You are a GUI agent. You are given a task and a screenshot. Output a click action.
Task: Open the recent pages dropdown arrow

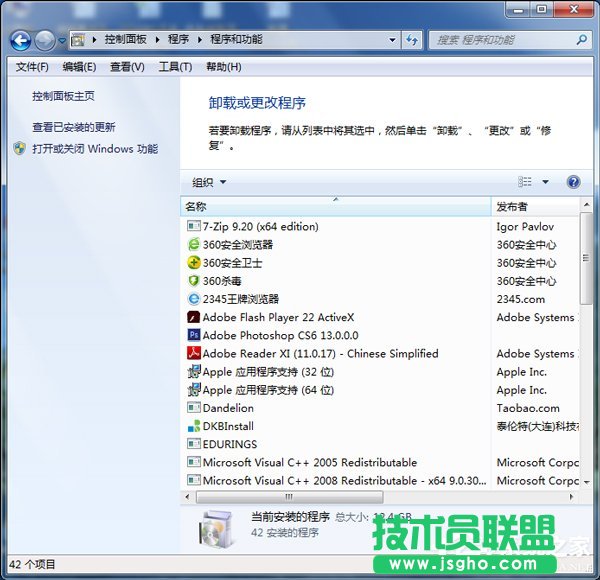point(62,40)
